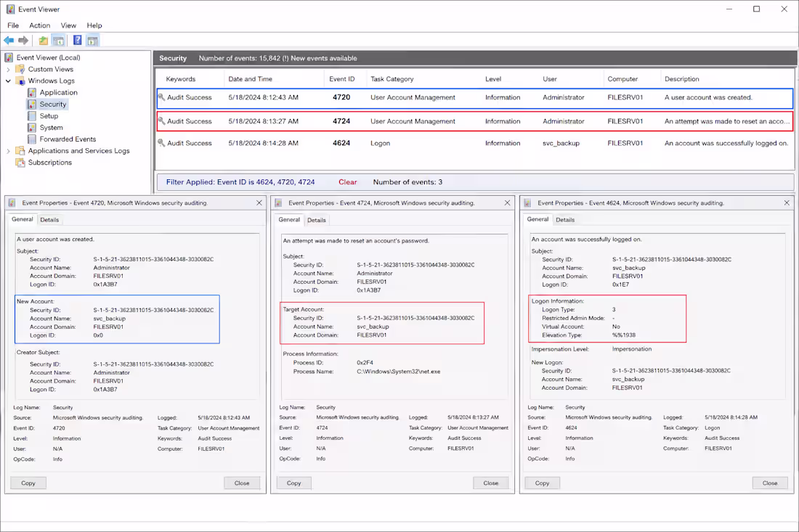Select General tab in Event 4724 dialog
799x532 pixels.
point(289,219)
